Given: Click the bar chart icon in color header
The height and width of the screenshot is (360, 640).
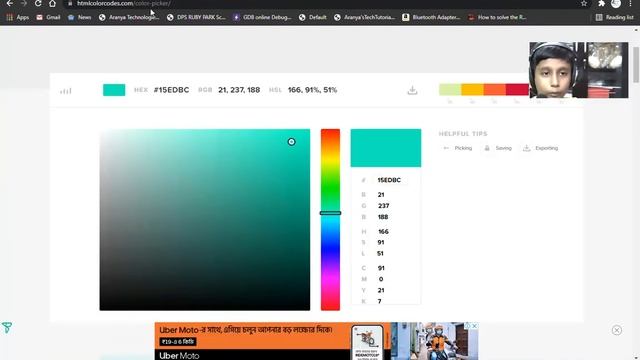Looking at the screenshot, I should click(66, 91).
